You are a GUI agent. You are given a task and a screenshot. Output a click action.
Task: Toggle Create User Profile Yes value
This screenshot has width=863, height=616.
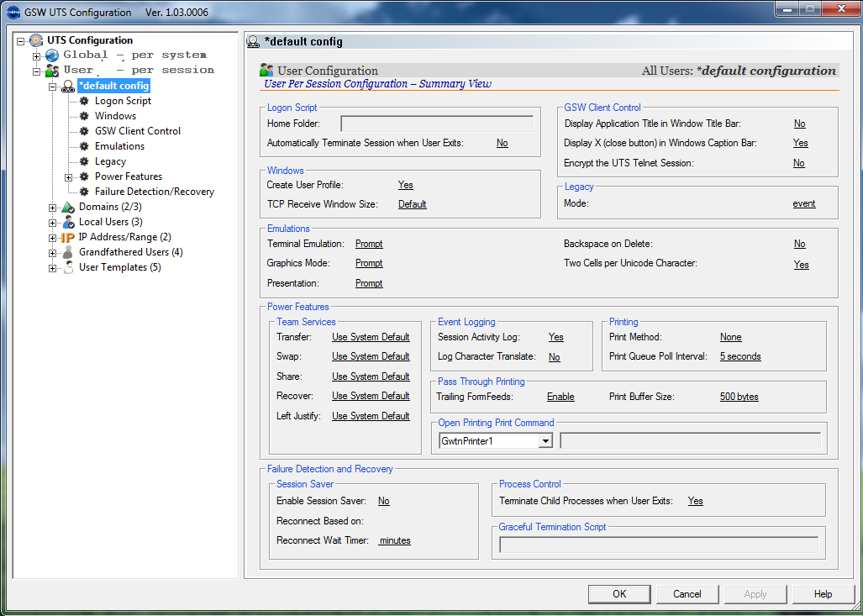coord(405,185)
